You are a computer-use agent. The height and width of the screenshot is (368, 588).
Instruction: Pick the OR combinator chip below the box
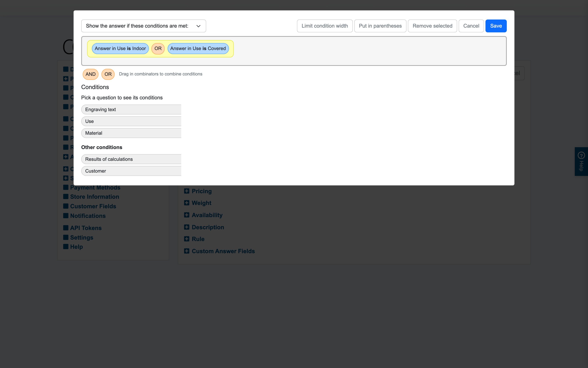[x=108, y=74]
